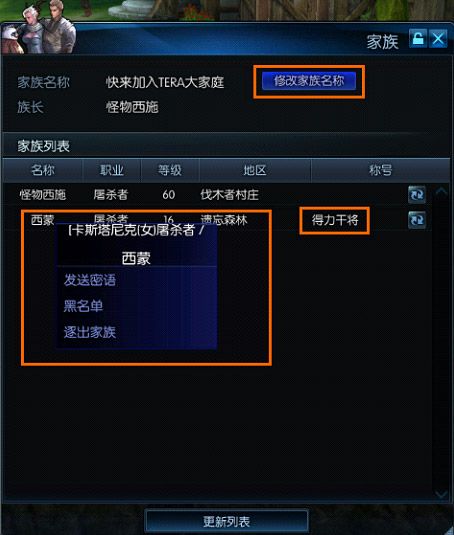Click the scroll down arrow of member list
Screen dimensions: 454x535
coord(441,494)
